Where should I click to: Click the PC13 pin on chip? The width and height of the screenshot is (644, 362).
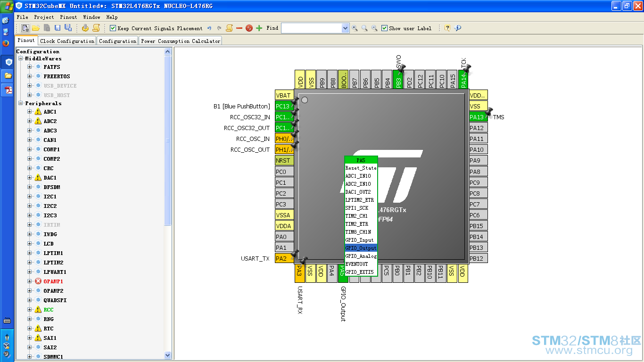pyautogui.click(x=284, y=106)
